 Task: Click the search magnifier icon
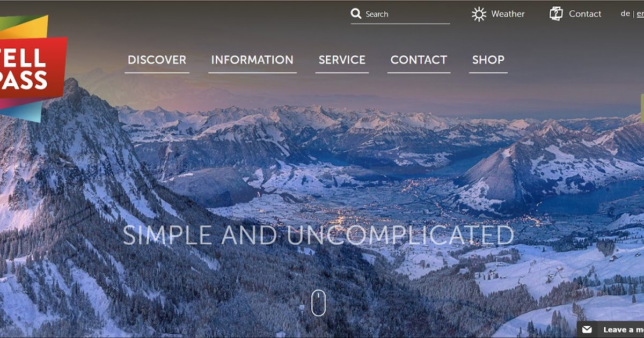pyautogui.click(x=356, y=13)
